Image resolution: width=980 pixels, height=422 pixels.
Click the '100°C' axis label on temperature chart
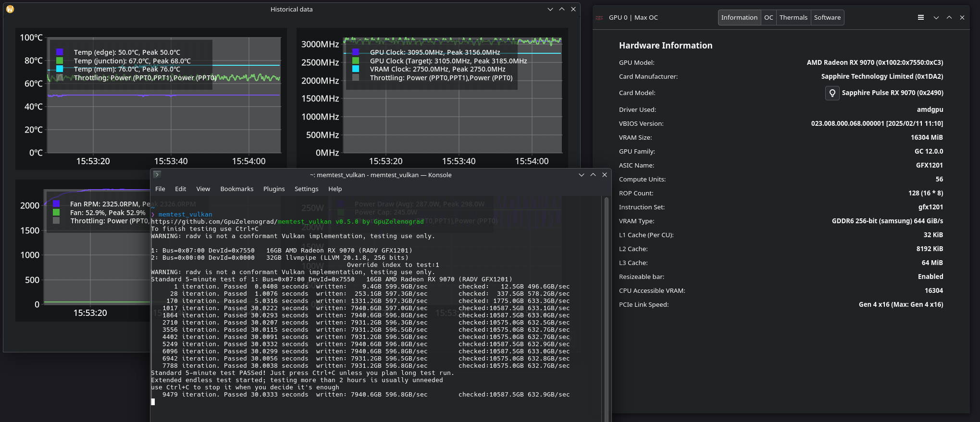[31, 37]
